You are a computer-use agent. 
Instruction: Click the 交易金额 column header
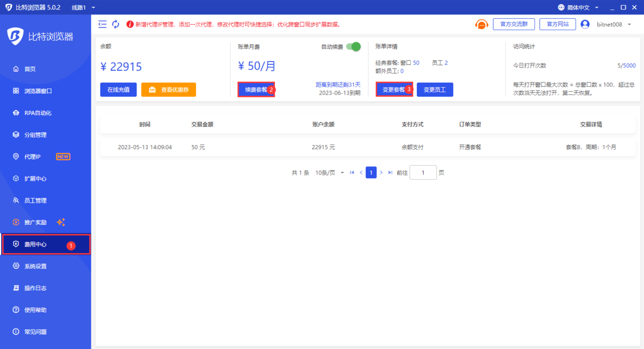[x=202, y=124]
